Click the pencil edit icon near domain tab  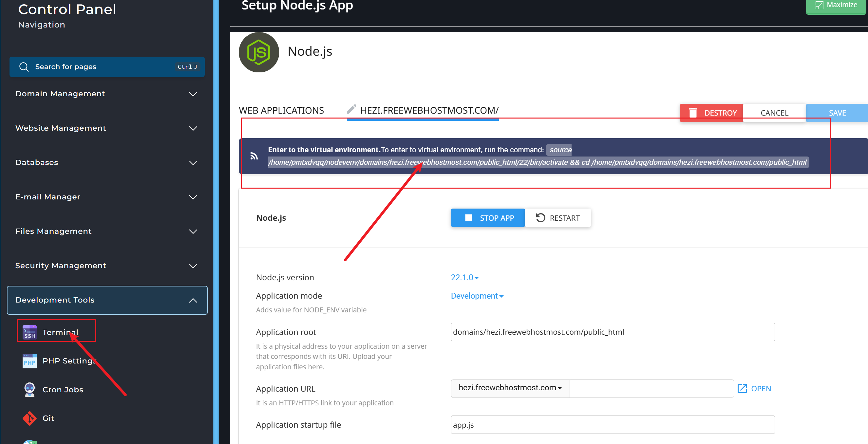click(351, 109)
